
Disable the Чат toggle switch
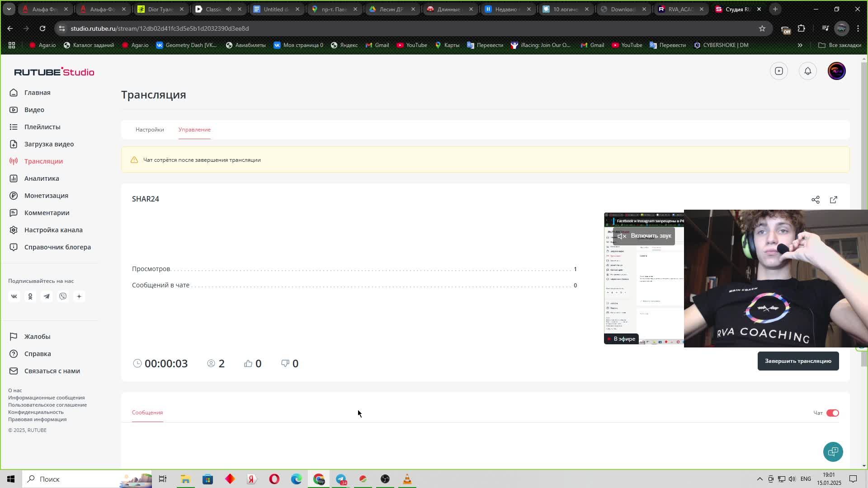click(832, 413)
